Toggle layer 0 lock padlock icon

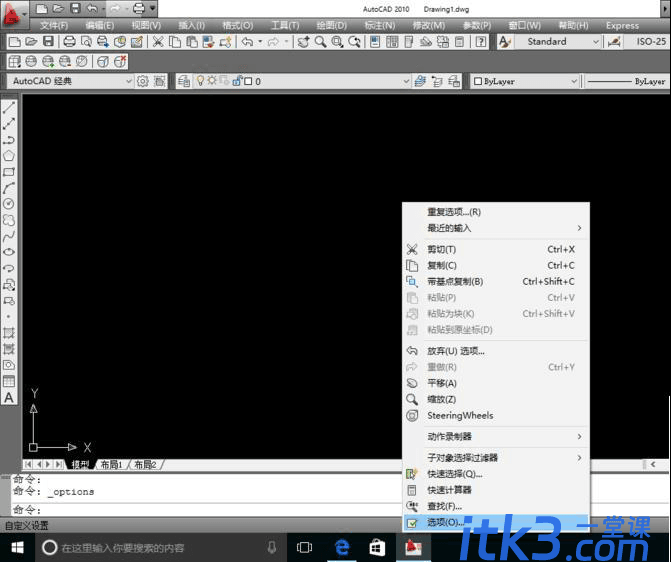click(237, 81)
